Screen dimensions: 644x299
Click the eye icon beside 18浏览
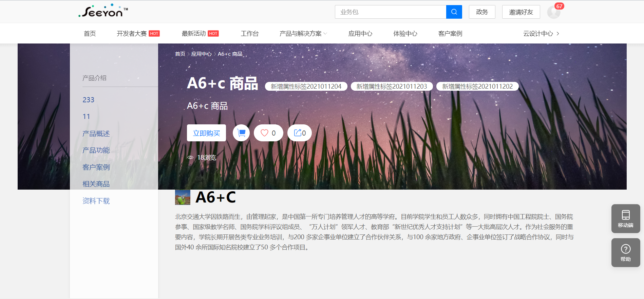[x=190, y=157]
